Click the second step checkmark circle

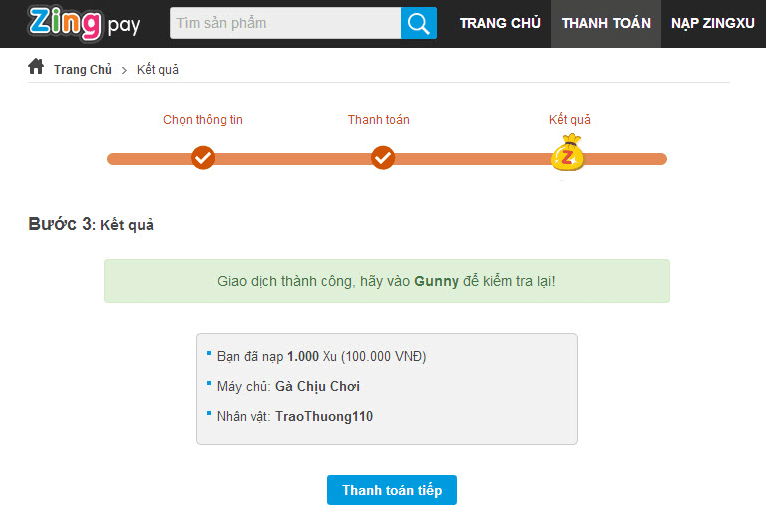point(383,158)
